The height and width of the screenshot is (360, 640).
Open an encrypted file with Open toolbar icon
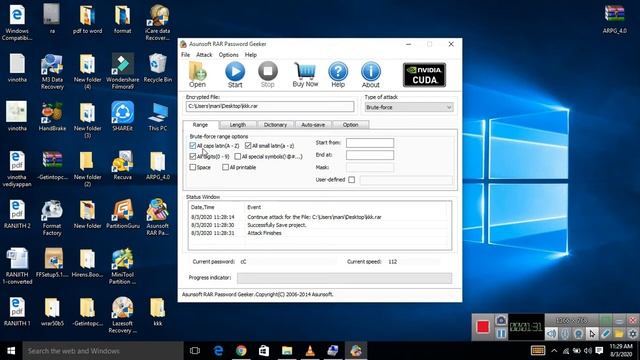click(x=198, y=75)
